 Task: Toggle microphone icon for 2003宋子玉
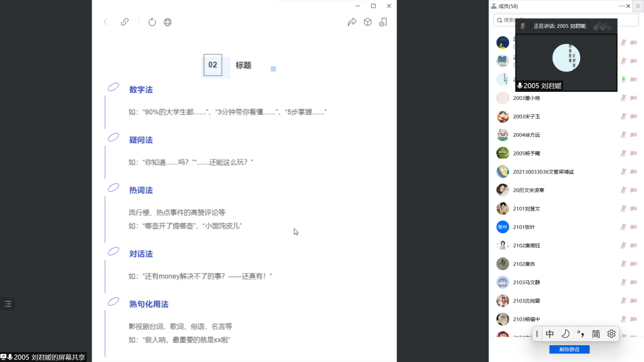pyautogui.click(x=623, y=116)
